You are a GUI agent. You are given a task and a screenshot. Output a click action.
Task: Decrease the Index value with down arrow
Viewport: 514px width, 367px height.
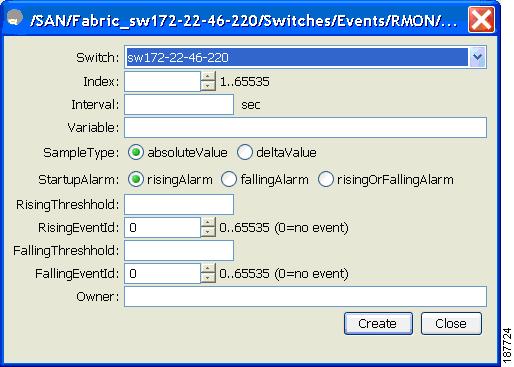(208, 86)
